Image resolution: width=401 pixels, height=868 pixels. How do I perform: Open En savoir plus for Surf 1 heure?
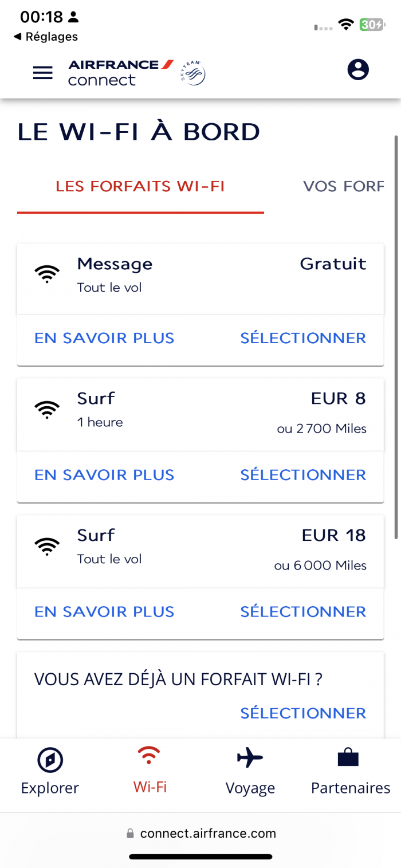pos(104,475)
